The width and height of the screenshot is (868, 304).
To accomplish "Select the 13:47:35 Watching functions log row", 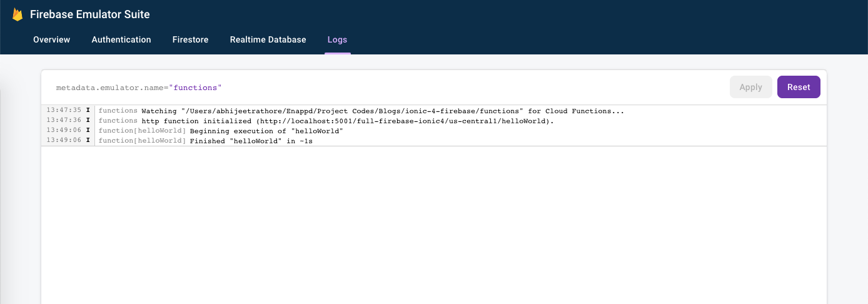I will click(x=434, y=111).
